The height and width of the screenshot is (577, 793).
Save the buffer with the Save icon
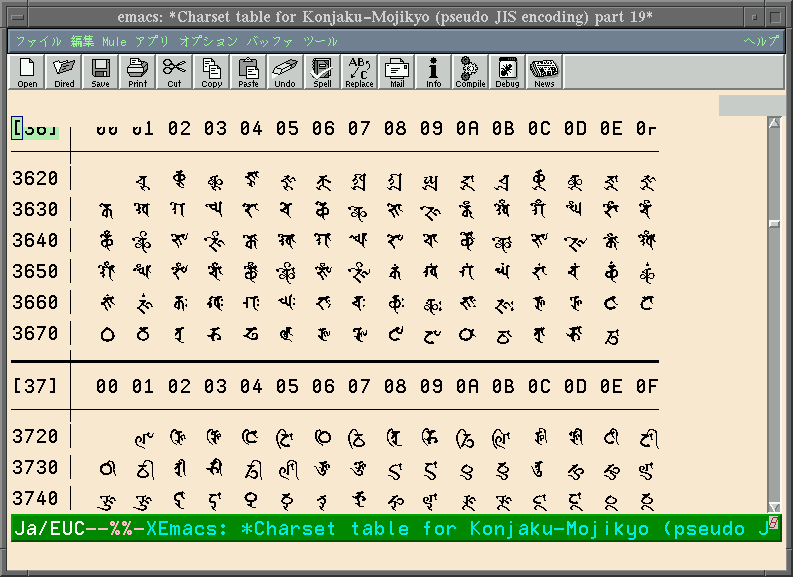[x=101, y=72]
